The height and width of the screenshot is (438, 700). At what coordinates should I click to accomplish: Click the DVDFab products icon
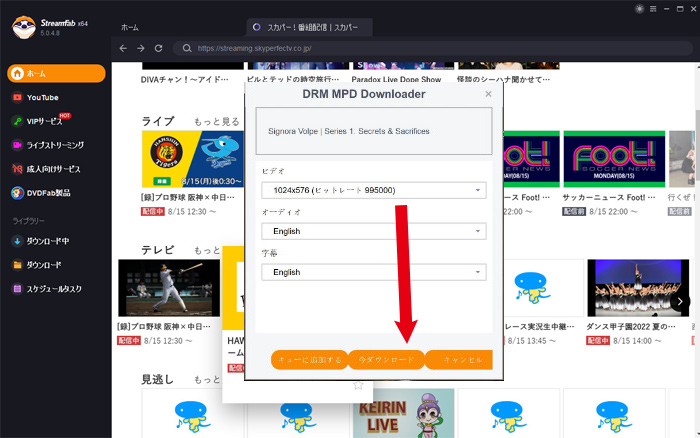click(x=17, y=193)
